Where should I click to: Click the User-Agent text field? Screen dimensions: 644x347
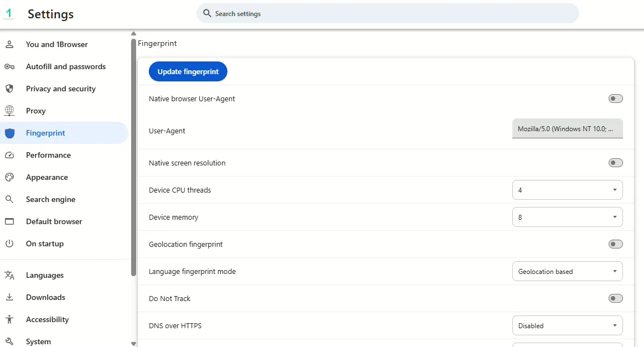(x=567, y=128)
